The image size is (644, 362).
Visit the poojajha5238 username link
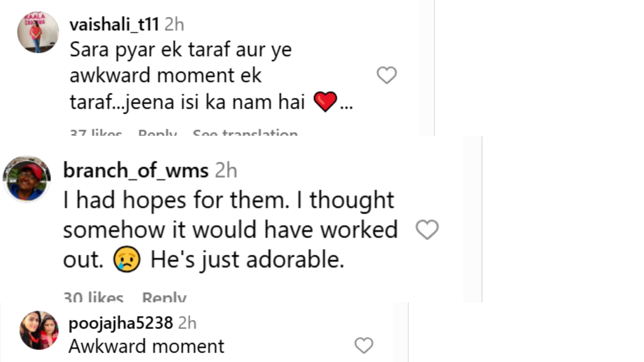(121, 323)
